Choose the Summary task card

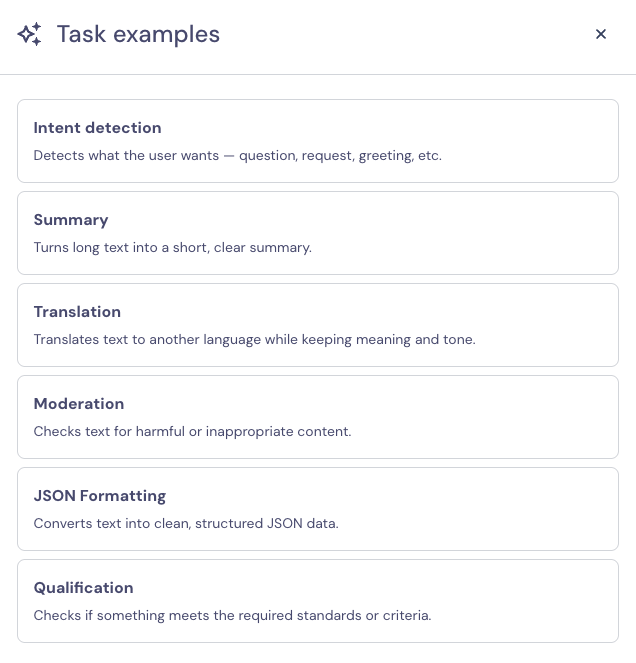pyautogui.click(x=318, y=233)
